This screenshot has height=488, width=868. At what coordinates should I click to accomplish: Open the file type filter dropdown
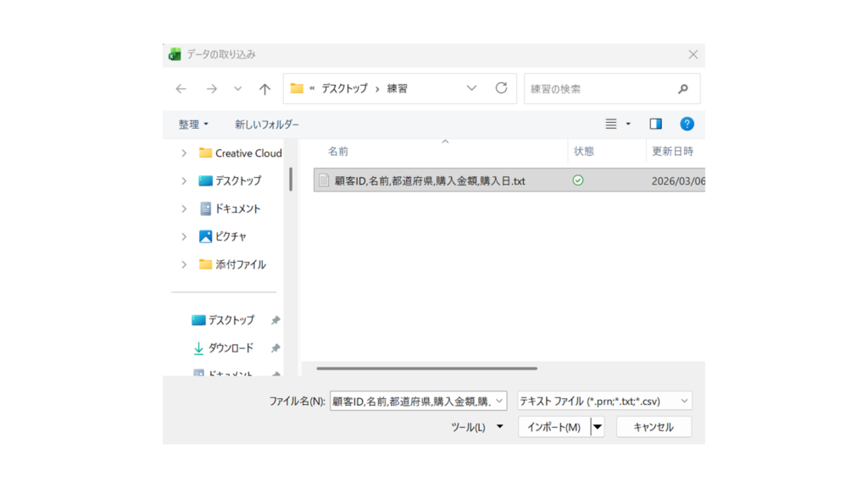point(604,401)
